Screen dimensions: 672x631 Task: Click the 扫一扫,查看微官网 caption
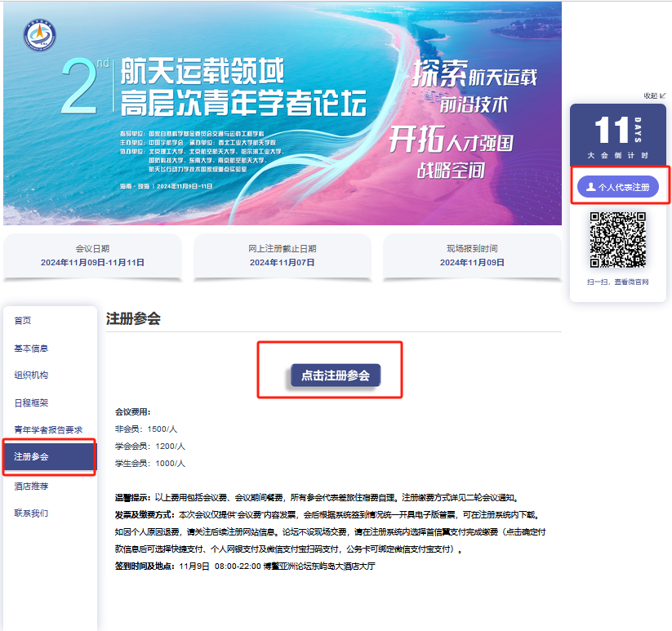point(617,282)
